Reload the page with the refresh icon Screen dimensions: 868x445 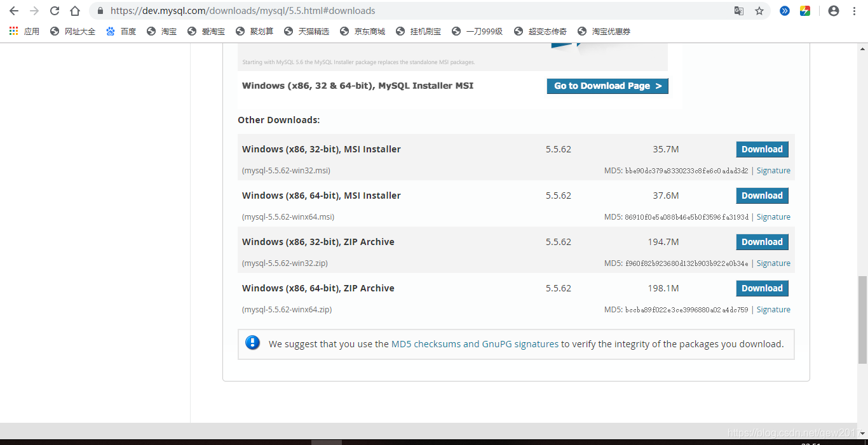coord(55,11)
